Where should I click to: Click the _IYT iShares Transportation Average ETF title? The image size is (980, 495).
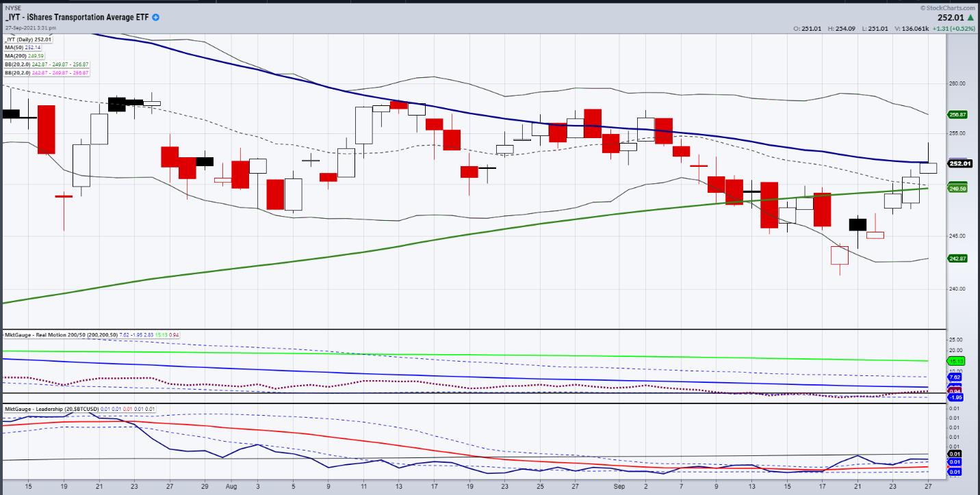75,17
